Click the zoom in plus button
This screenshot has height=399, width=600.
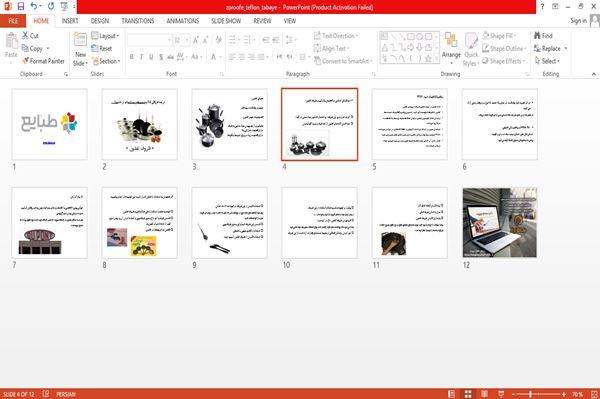click(x=564, y=394)
